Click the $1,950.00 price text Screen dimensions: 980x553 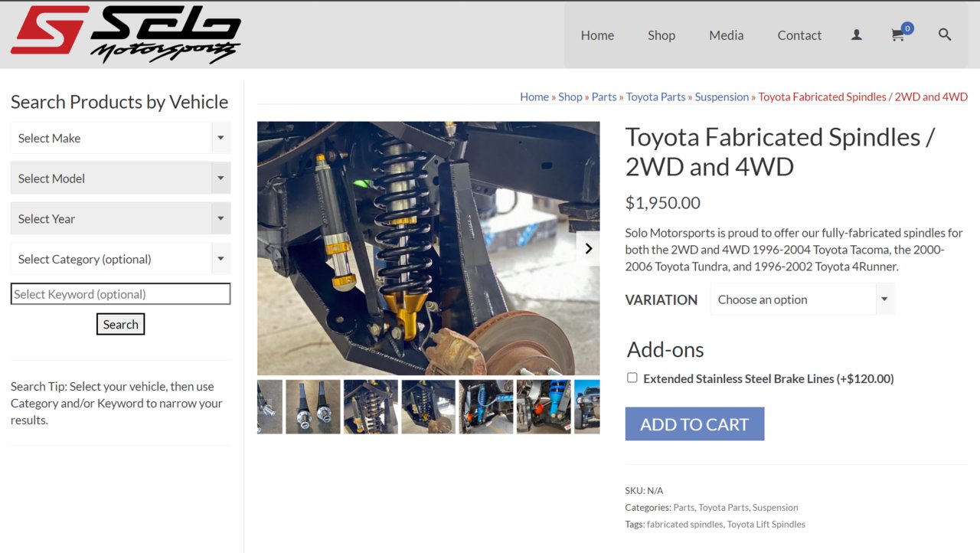click(663, 203)
